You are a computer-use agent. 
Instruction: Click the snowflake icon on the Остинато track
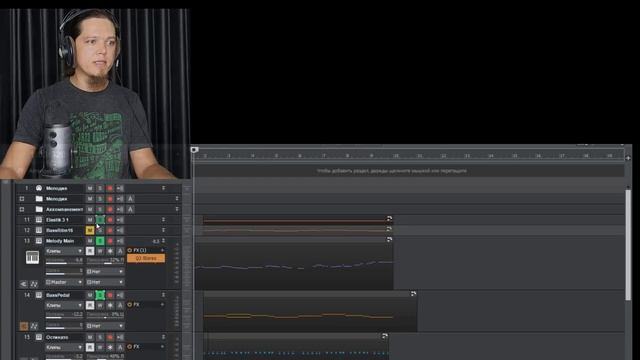tap(110, 347)
